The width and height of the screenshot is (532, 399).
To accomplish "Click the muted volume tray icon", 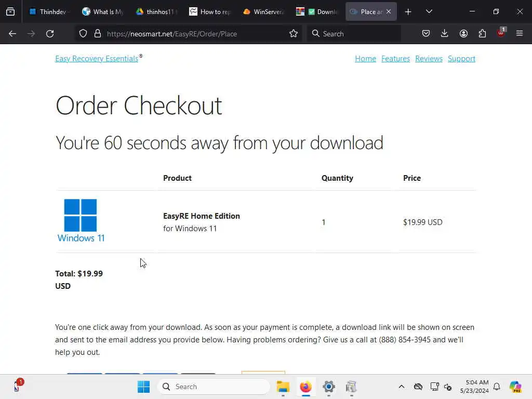I will [x=448, y=387].
